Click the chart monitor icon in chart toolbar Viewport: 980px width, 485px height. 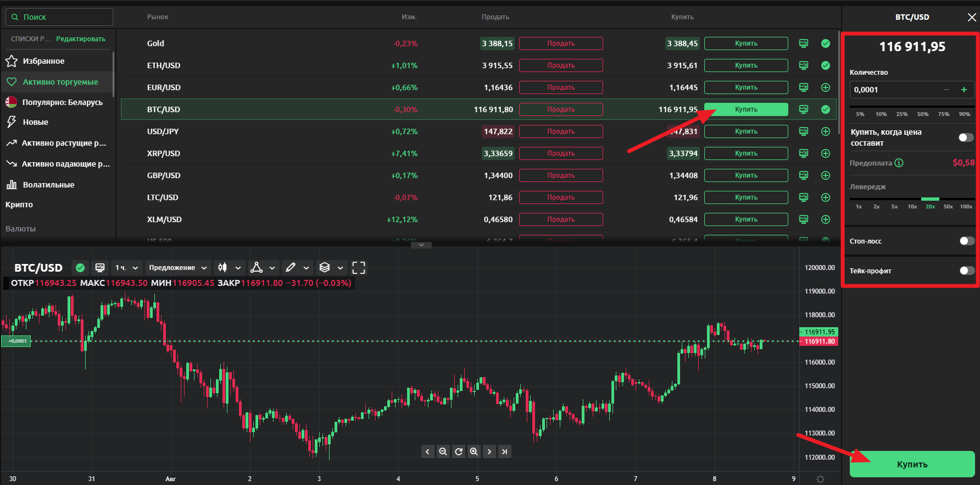pyautogui.click(x=100, y=268)
